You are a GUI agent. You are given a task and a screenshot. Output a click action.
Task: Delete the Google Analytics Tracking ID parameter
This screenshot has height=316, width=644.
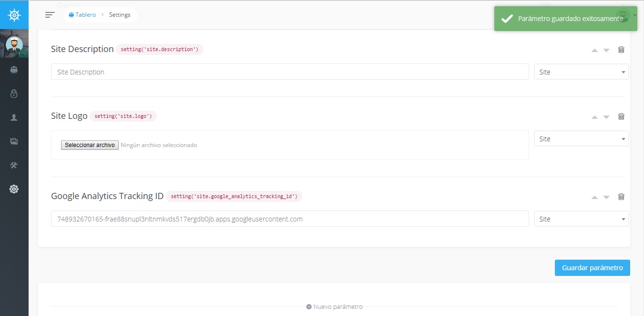(621, 197)
